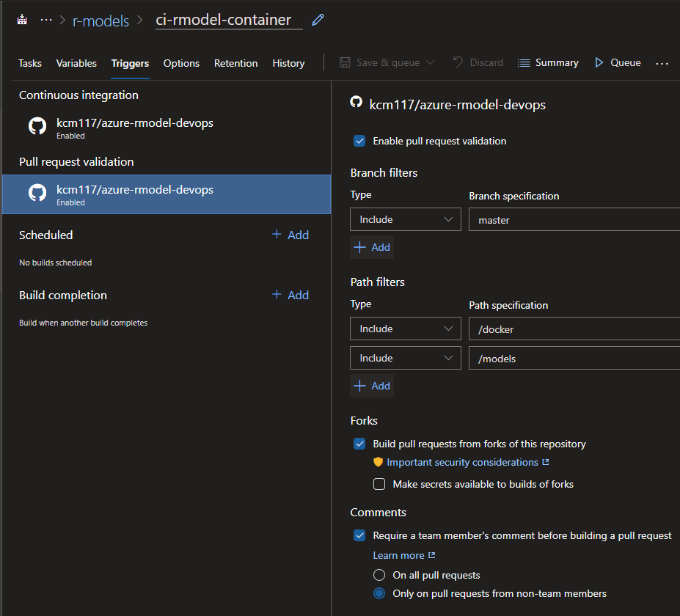Toggle Require a team member's comment checkbox
This screenshot has height=616, width=680.
coord(359,536)
